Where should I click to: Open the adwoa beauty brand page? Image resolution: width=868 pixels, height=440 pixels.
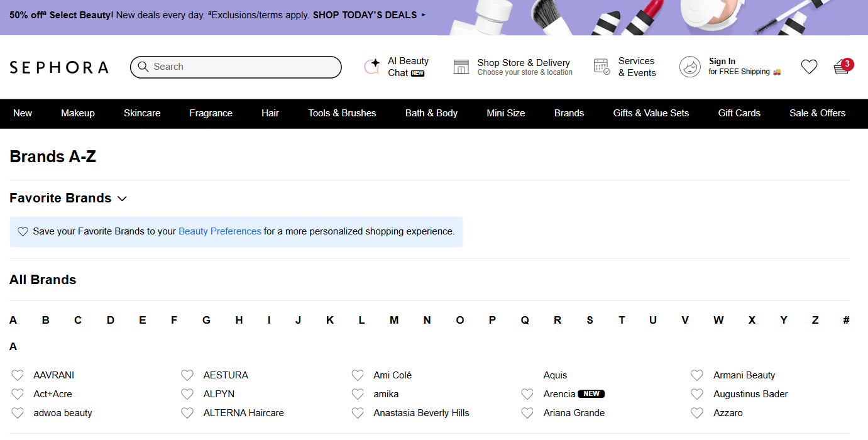(x=63, y=413)
